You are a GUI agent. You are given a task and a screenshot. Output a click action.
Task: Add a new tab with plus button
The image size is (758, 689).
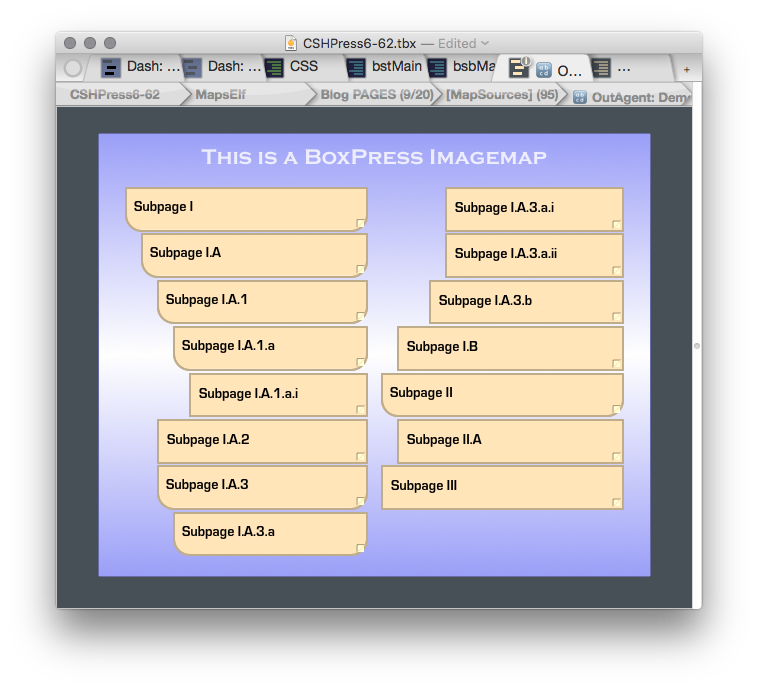[686, 69]
